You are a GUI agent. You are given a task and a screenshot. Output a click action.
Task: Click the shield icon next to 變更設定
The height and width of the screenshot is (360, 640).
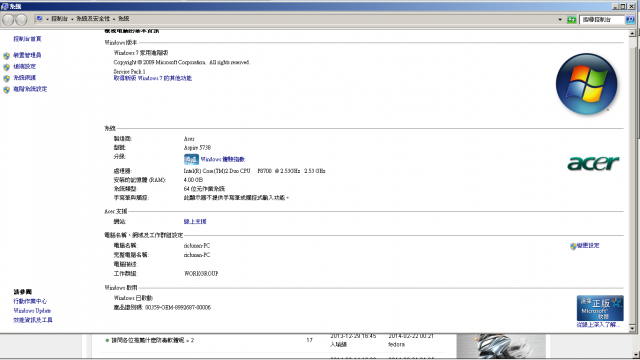[573, 246]
